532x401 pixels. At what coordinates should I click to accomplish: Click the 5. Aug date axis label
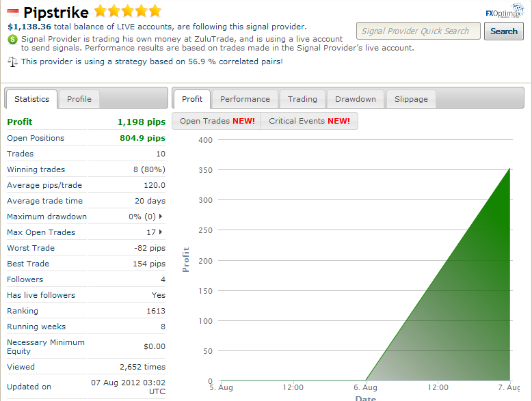pos(222,387)
